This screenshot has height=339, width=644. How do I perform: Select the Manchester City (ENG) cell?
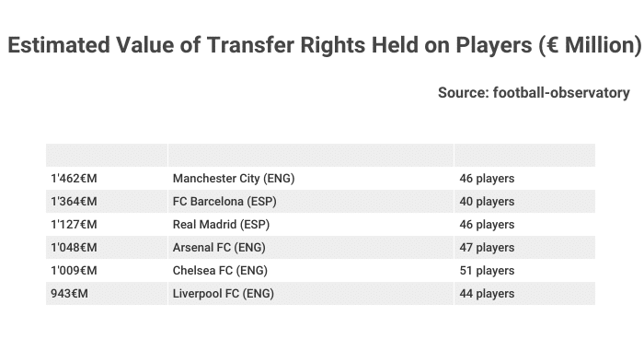point(311,179)
